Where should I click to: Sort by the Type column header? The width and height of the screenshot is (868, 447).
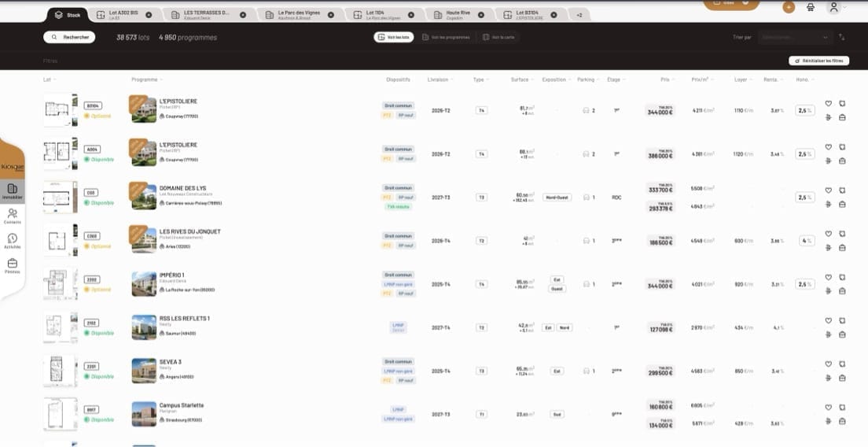(x=480, y=79)
